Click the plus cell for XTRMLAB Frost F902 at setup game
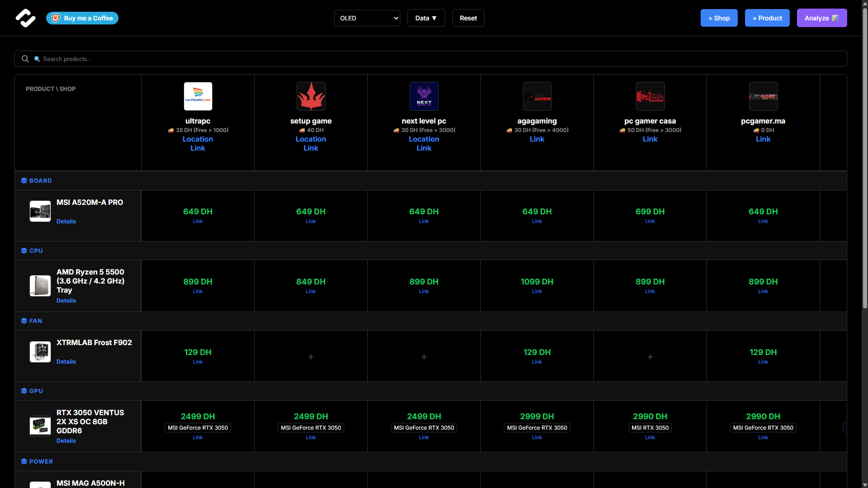This screenshot has width=868, height=488. (311, 356)
